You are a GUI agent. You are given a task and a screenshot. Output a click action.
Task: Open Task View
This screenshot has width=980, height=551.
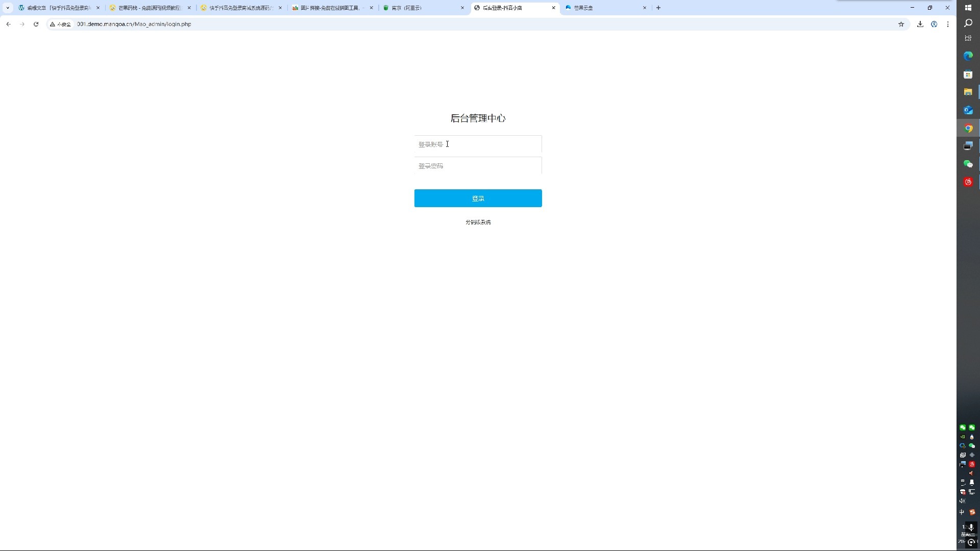pyautogui.click(x=968, y=38)
